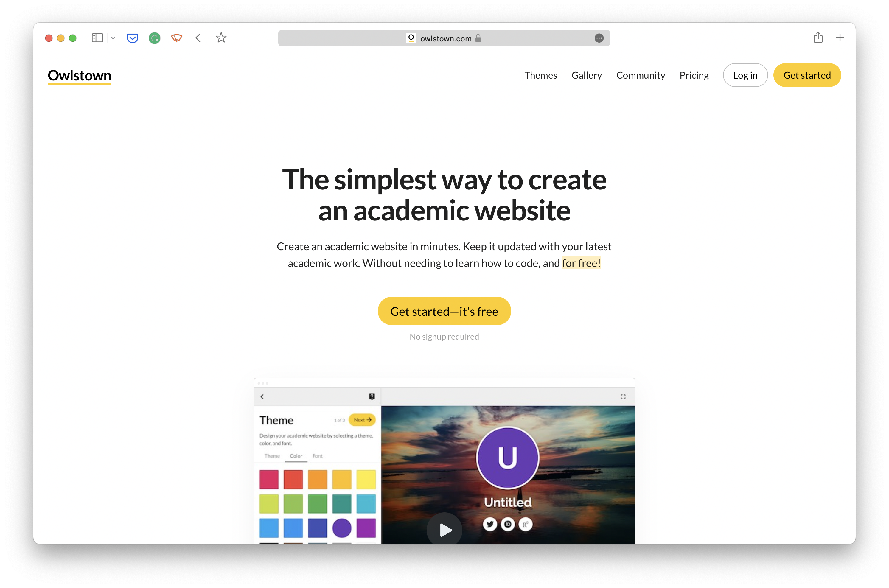View the Pricing page
The image size is (889, 588).
point(694,75)
